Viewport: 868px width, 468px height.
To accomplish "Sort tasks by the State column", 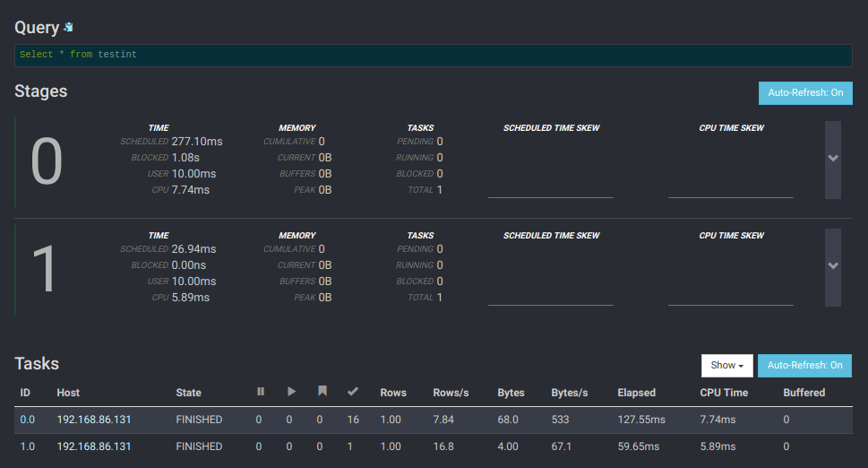I will coord(188,393).
